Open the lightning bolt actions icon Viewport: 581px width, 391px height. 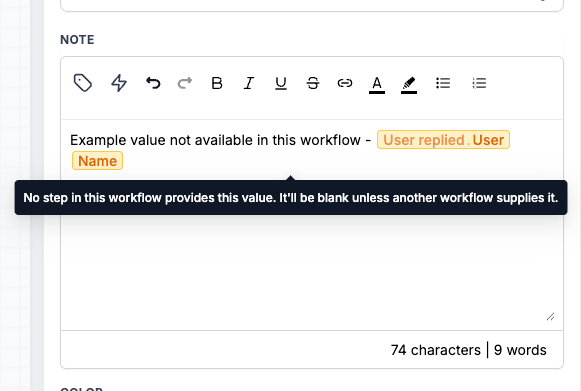[x=119, y=83]
